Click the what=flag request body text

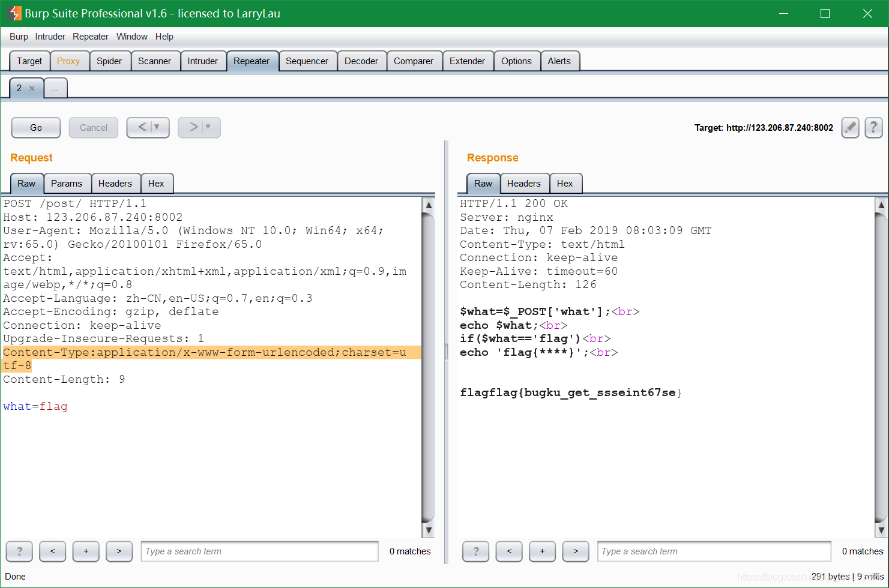click(x=35, y=406)
